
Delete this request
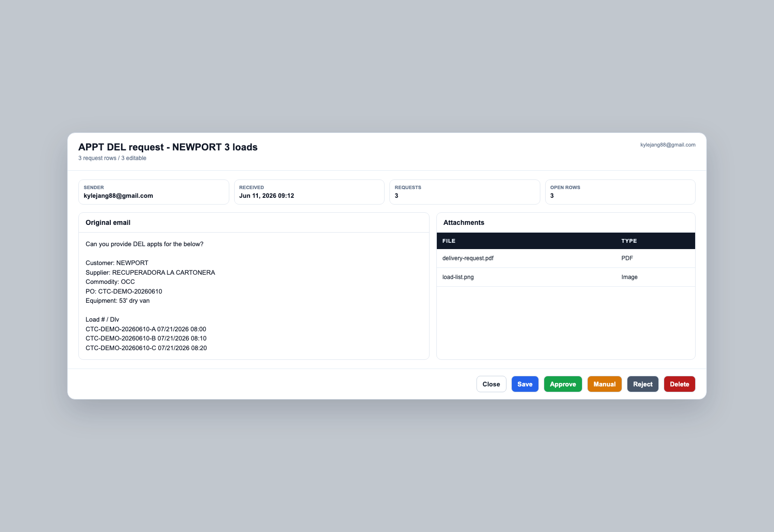pos(680,384)
